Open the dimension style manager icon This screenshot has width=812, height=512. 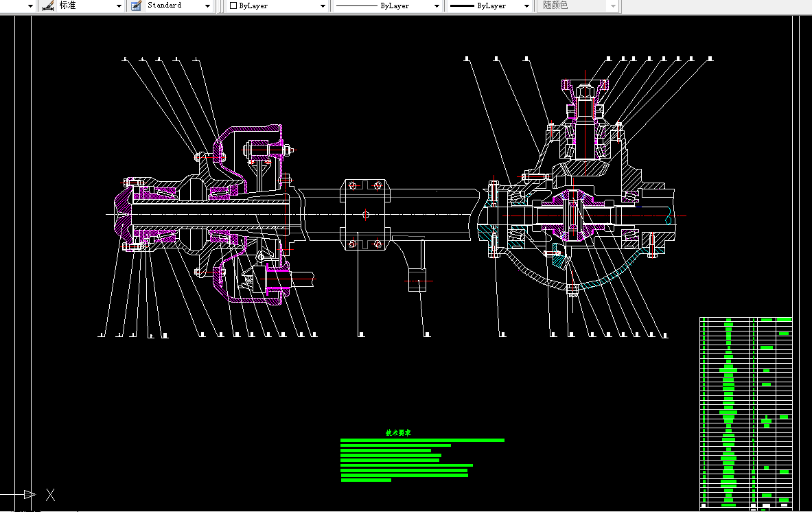[47, 5]
